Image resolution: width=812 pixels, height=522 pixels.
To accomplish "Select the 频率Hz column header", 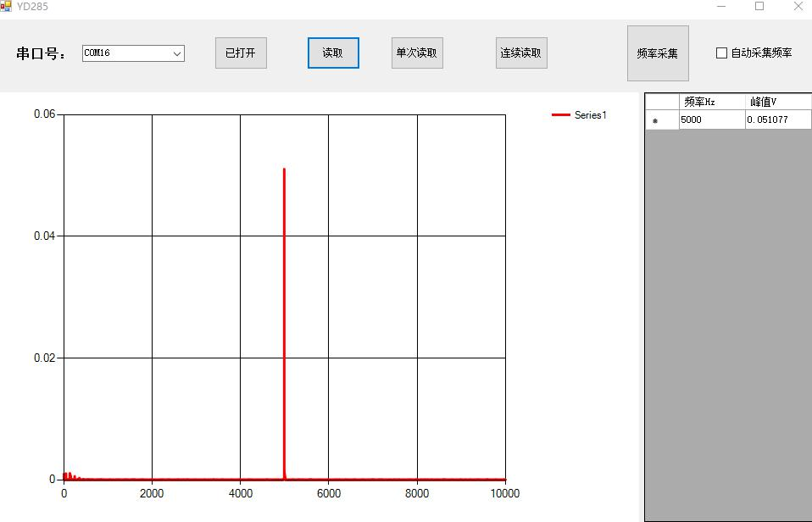I will 712,102.
